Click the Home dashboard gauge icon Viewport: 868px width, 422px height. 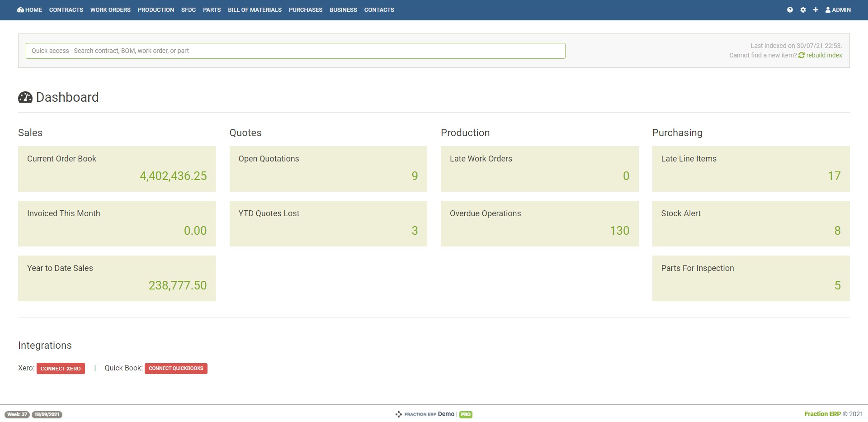click(x=20, y=10)
